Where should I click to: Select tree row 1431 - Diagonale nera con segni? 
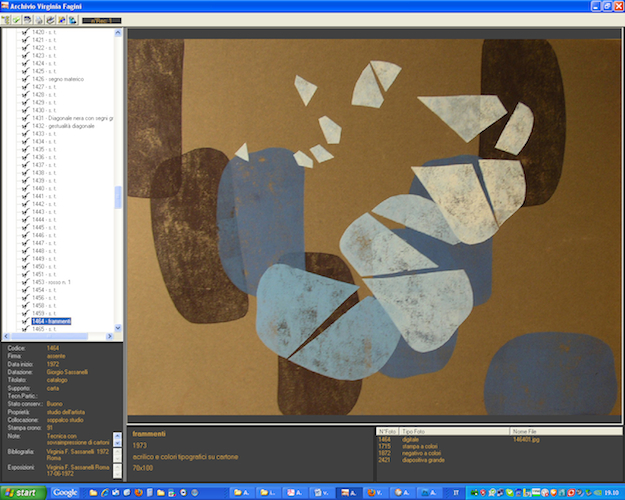tap(73, 118)
